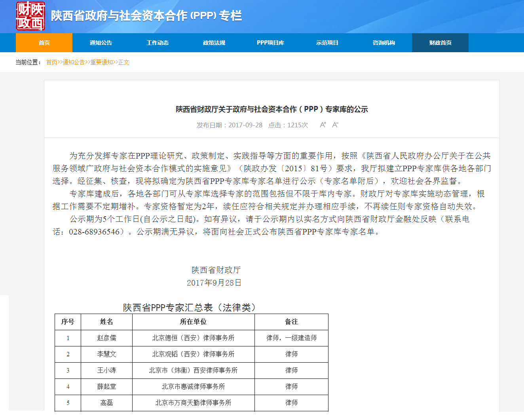
Task: Switch to 示范项目 tab
Action: click(x=327, y=43)
